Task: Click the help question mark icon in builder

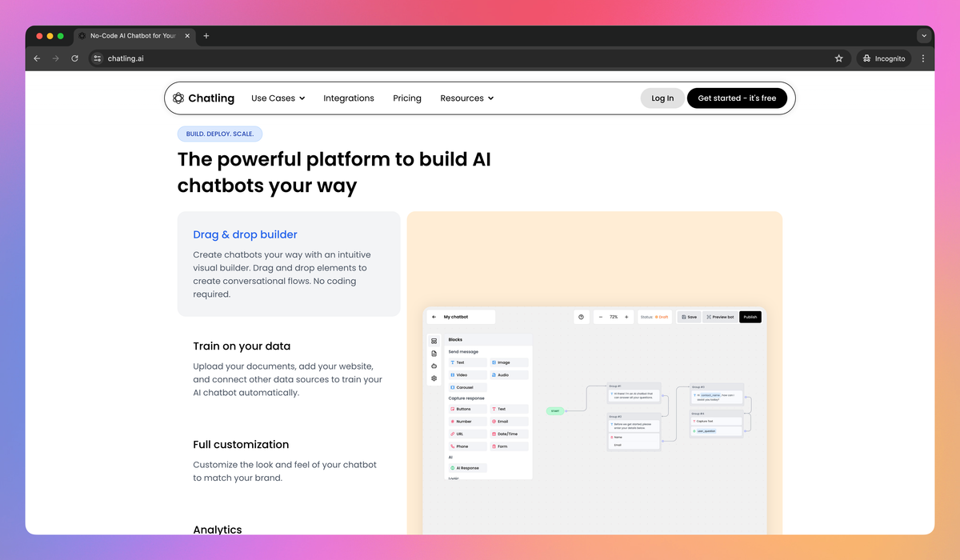Action: pos(582,317)
